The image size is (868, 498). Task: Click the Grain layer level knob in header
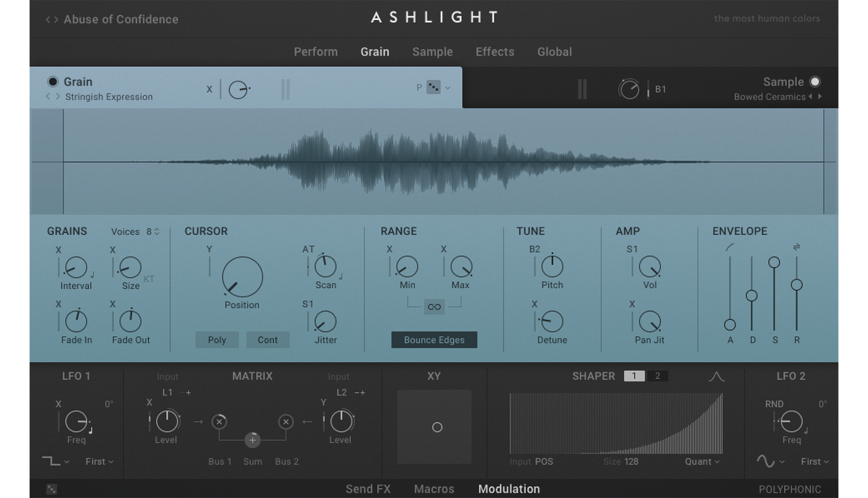(238, 90)
